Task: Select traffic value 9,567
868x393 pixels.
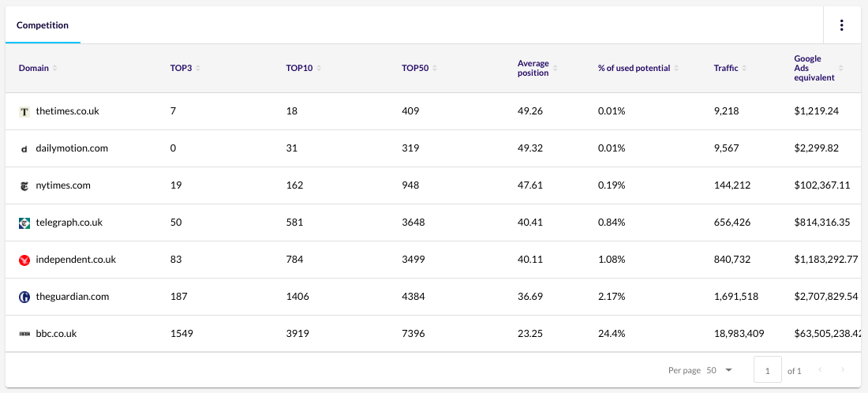Action: tap(728, 148)
